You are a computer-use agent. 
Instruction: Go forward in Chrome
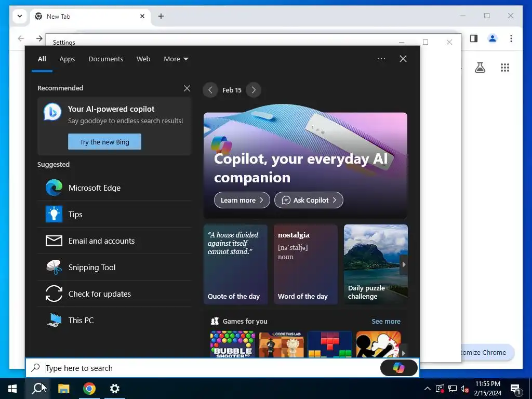coord(39,38)
